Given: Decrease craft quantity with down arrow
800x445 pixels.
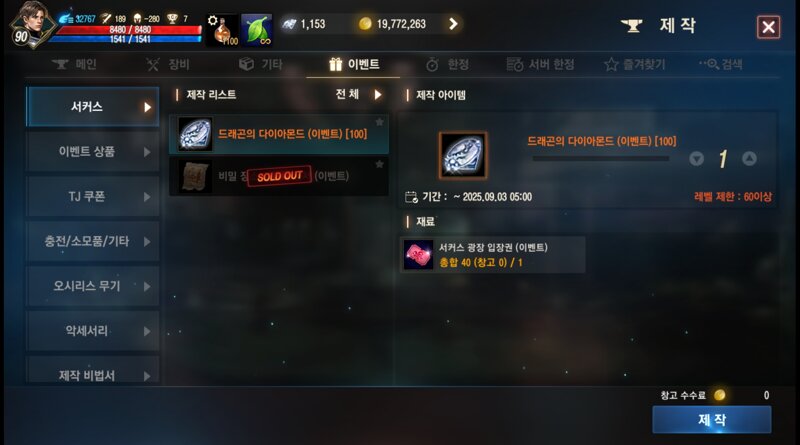Looking at the screenshot, I should click(696, 159).
